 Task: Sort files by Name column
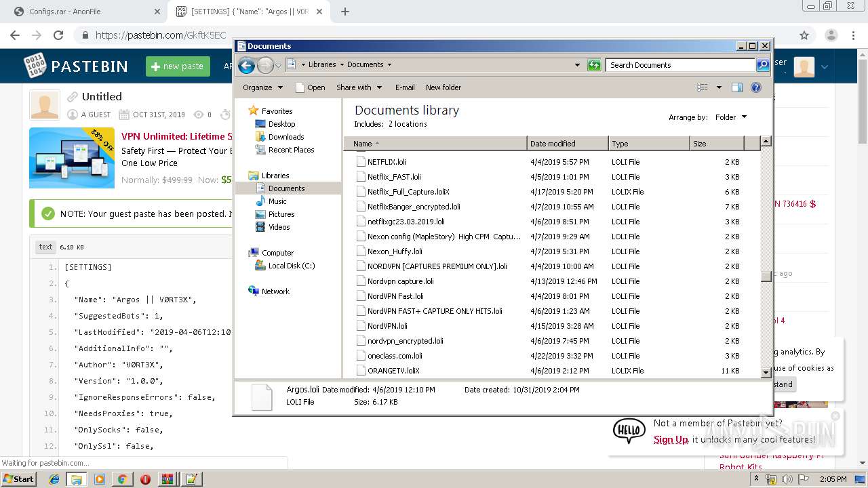pos(435,144)
